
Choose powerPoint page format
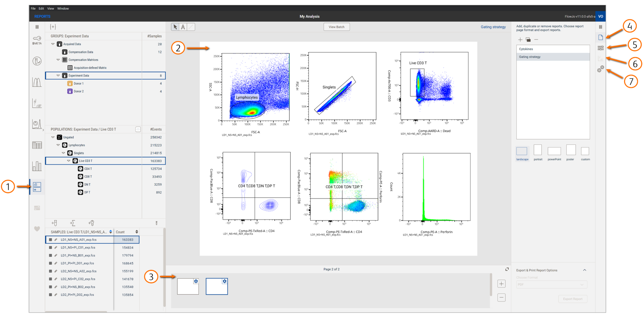[x=554, y=151]
